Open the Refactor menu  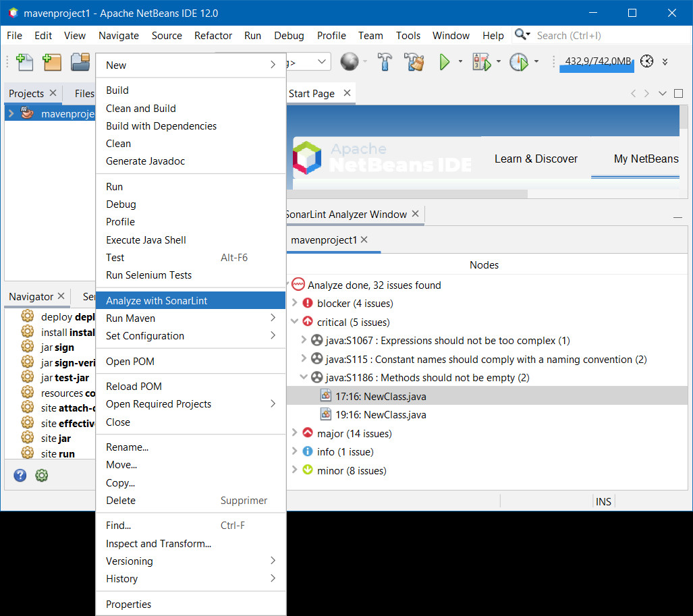coord(213,35)
